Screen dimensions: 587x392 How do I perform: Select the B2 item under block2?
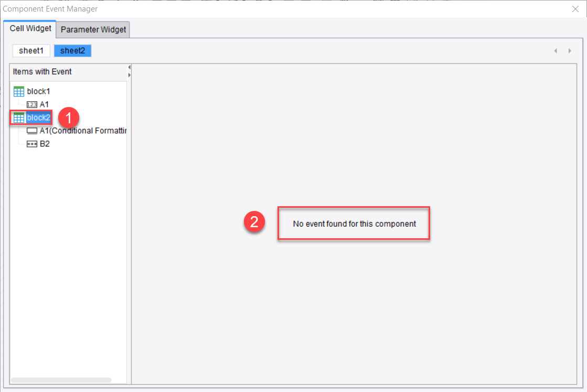click(x=45, y=144)
